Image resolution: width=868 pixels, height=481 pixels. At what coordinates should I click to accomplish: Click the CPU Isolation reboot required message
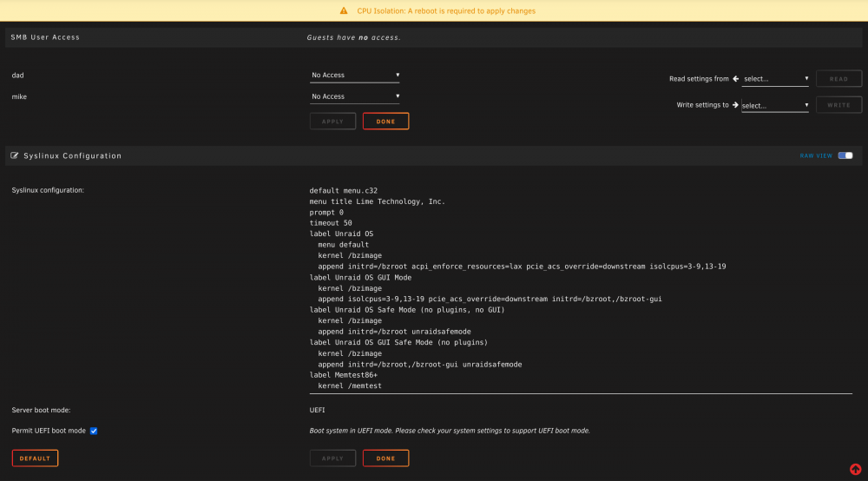[446, 10]
